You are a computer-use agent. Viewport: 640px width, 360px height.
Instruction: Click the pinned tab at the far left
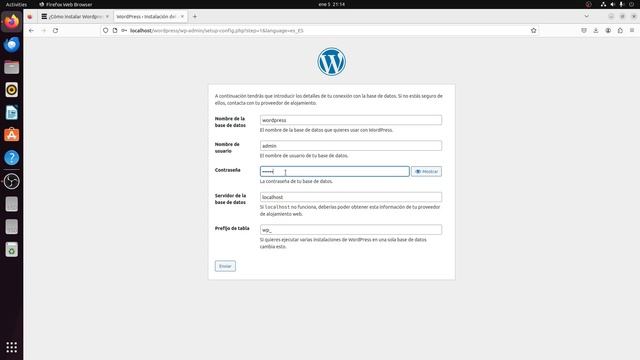[x=30, y=17]
